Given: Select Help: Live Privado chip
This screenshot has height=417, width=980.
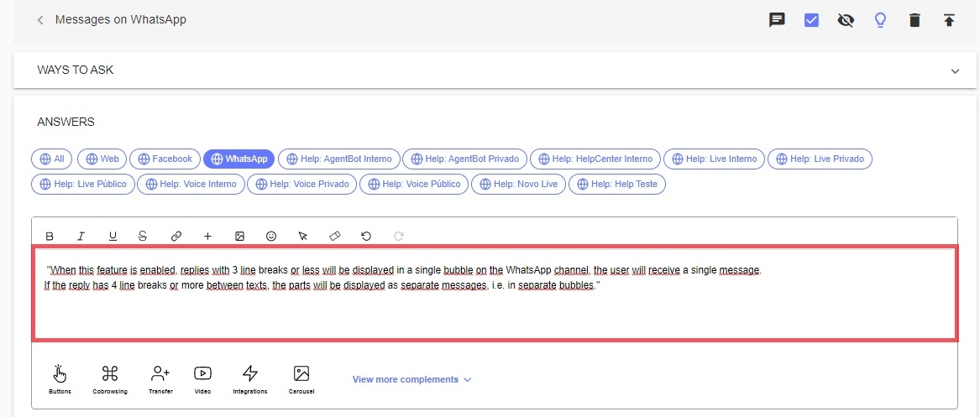Looking at the screenshot, I should coord(820,159).
